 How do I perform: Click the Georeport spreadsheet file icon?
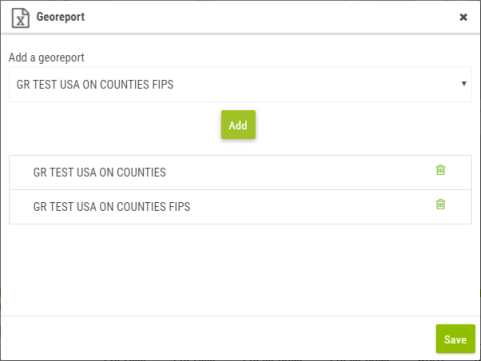click(x=20, y=18)
